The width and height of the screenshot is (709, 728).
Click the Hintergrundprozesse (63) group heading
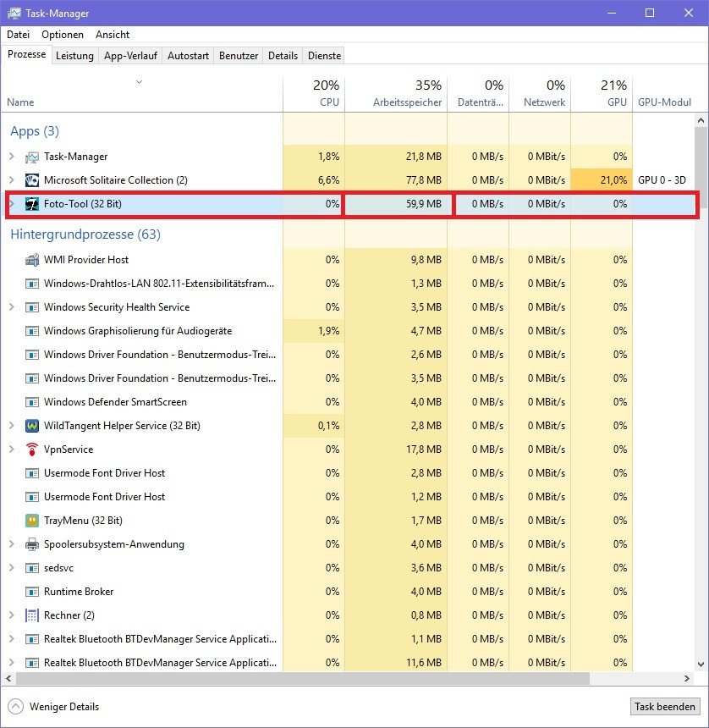click(x=85, y=234)
